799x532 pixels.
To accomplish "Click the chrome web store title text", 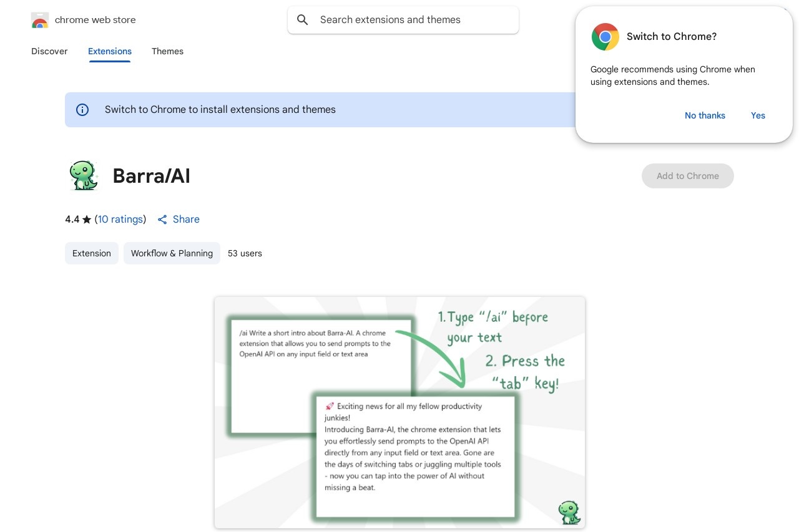I will pos(95,20).
